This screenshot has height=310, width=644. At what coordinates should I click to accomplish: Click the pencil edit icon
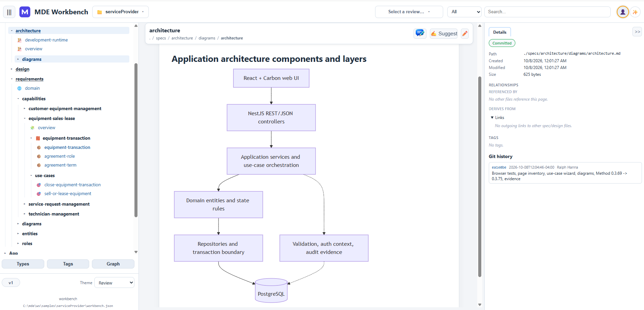click(x=465, y=33)
